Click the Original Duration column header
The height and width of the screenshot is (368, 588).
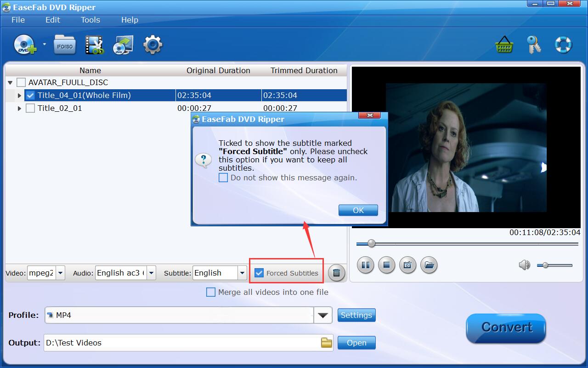(218, 70)
